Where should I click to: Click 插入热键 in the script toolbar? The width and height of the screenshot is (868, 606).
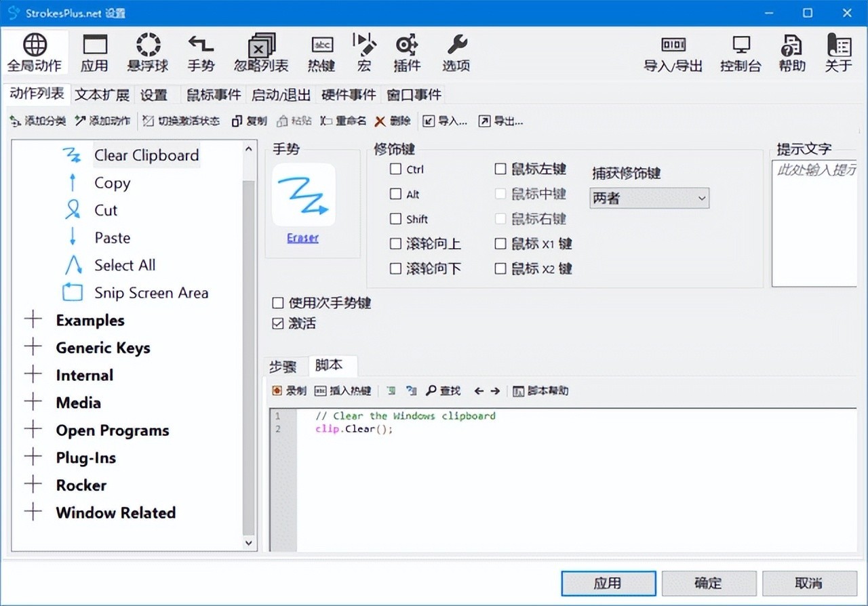343,391
